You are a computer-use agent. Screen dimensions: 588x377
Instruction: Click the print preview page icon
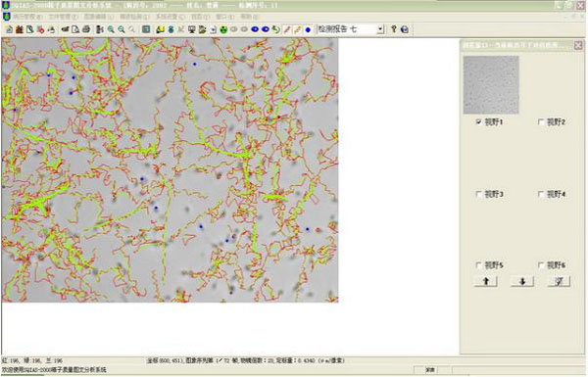[x=75, y=29]
